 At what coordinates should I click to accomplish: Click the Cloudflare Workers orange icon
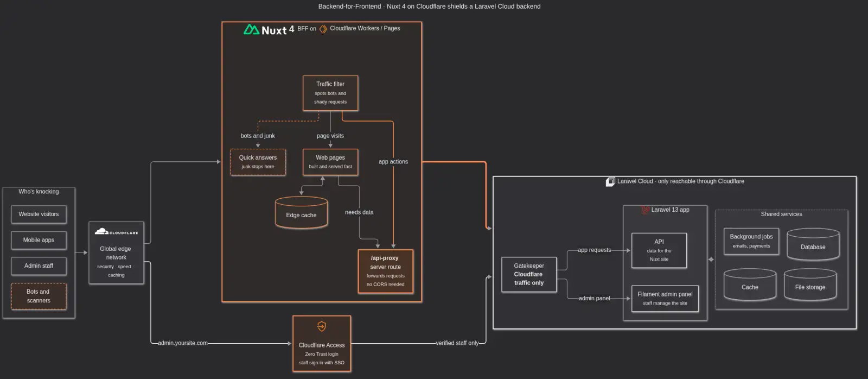coord(323,29)
